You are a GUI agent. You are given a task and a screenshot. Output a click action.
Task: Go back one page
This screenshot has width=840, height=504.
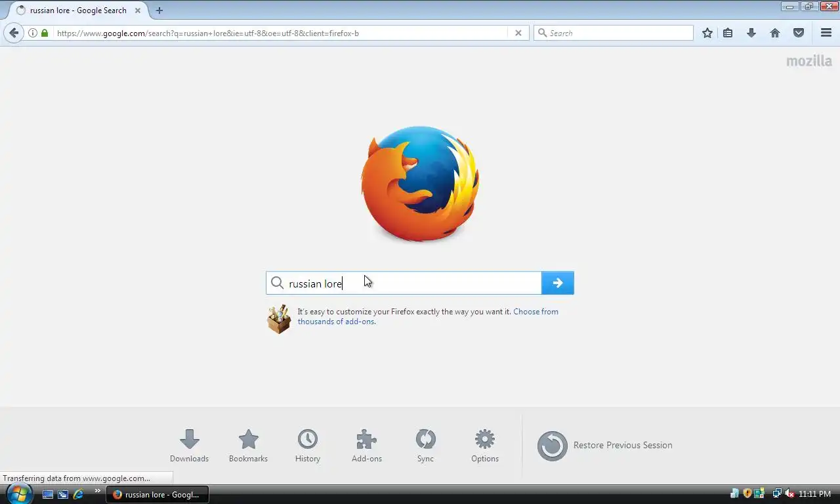pyautogui.click(x=14, y=33)
